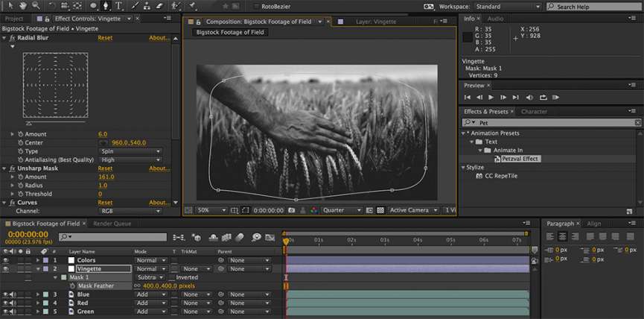The height and width of the screenshot is (319, 644).
Task: Click the show channel RGB icon in viewer
Action: pyautogui.click(x=313, y=210)
